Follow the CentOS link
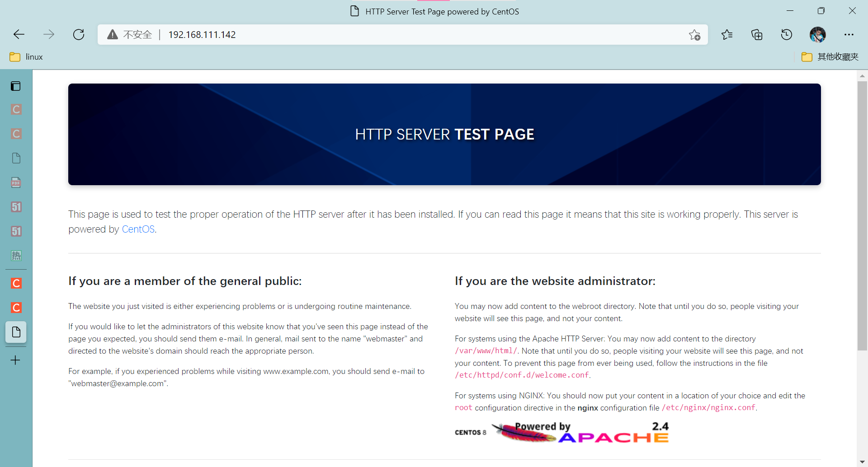This screenshot has height=467, width=868. pos(138,229)
